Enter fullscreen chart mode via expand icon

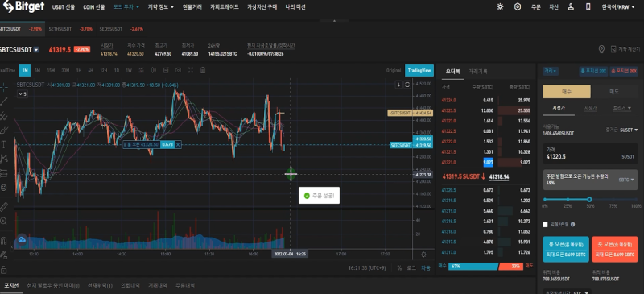click(191, 70)
